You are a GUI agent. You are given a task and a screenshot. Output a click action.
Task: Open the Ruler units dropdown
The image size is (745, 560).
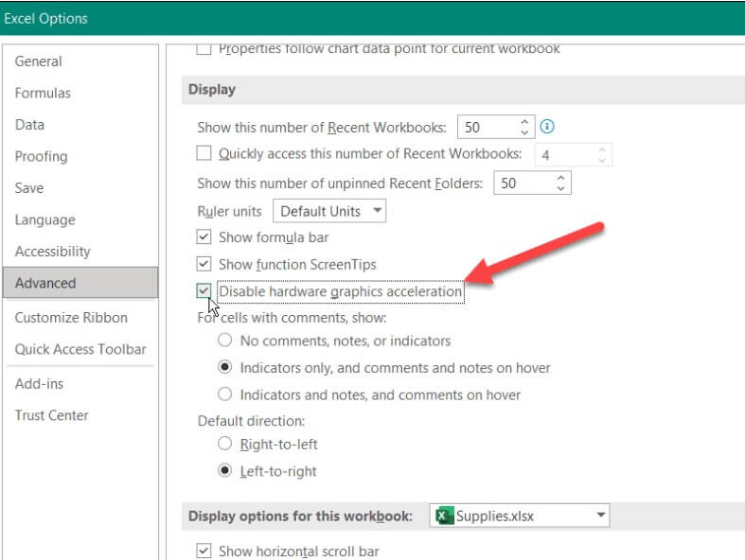329,211
